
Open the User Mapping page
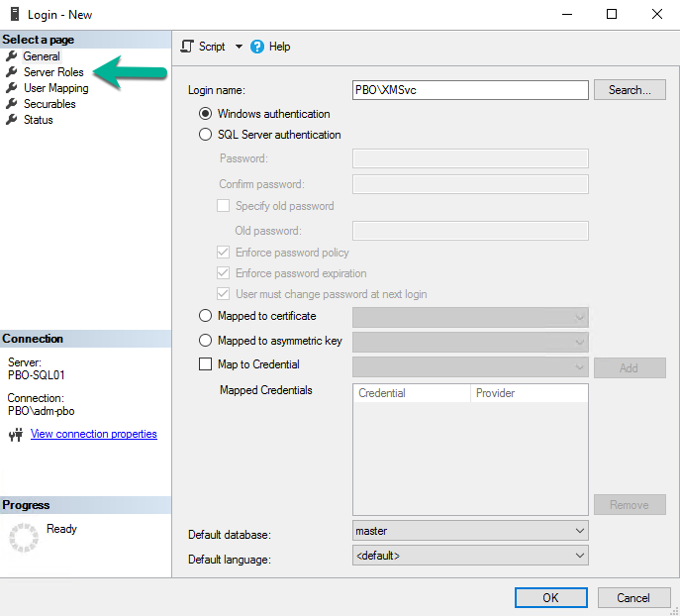(56, 88)
